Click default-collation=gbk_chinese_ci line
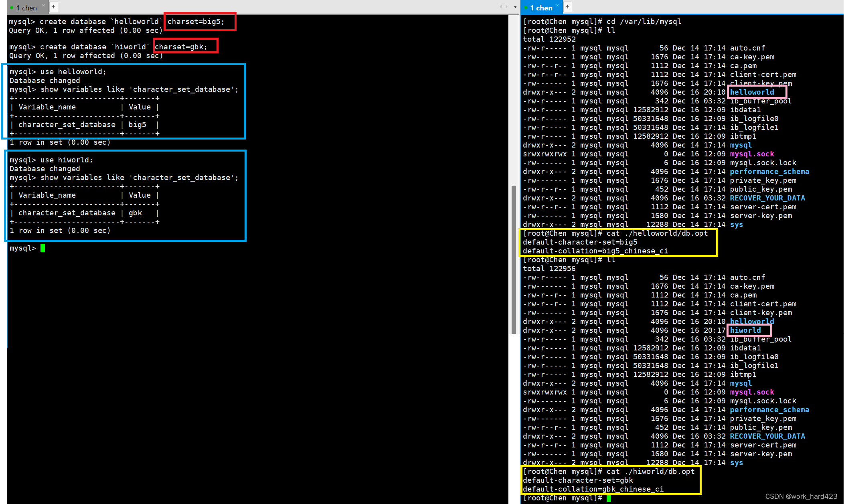 click(593, 489)
